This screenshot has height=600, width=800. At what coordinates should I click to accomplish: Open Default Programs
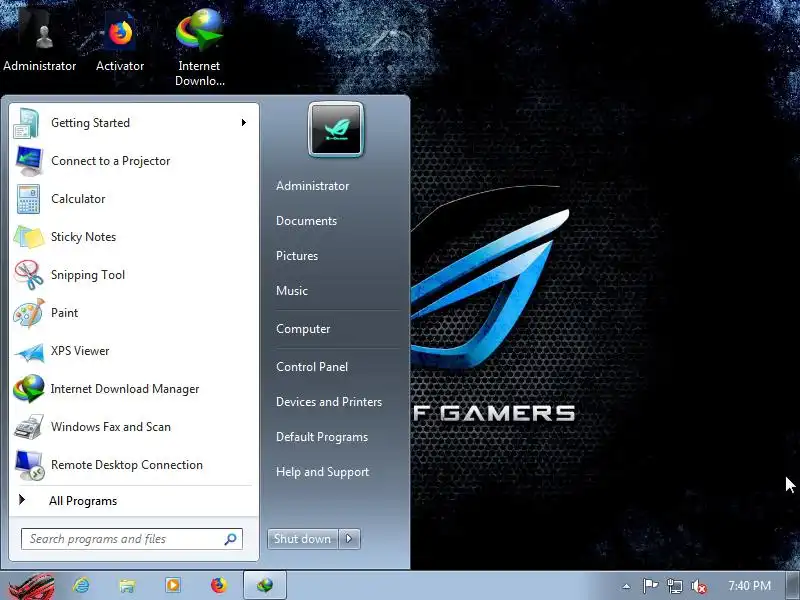coord(321,437)
